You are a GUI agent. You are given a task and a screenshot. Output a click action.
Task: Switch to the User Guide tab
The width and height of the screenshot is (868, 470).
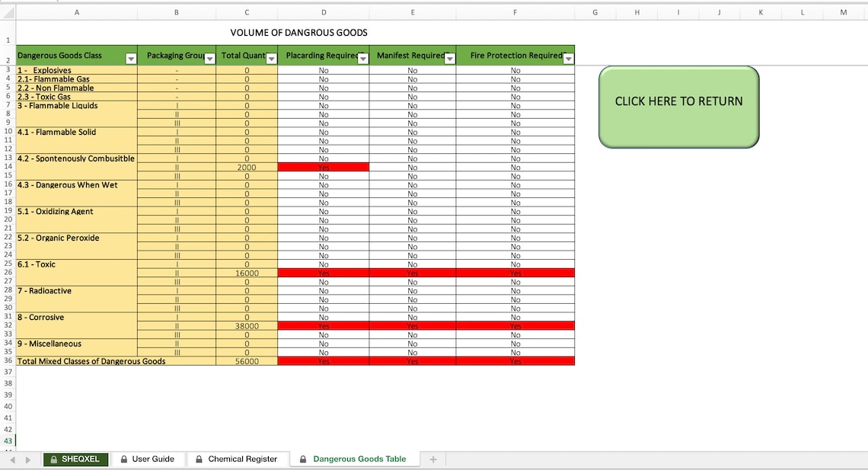154,459
